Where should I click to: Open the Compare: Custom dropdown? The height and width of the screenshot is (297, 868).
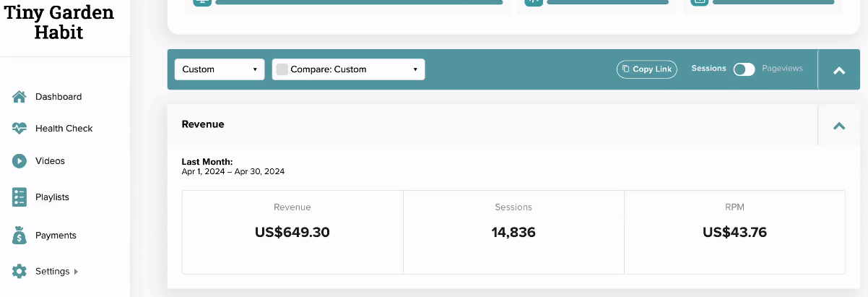point(348,69)
